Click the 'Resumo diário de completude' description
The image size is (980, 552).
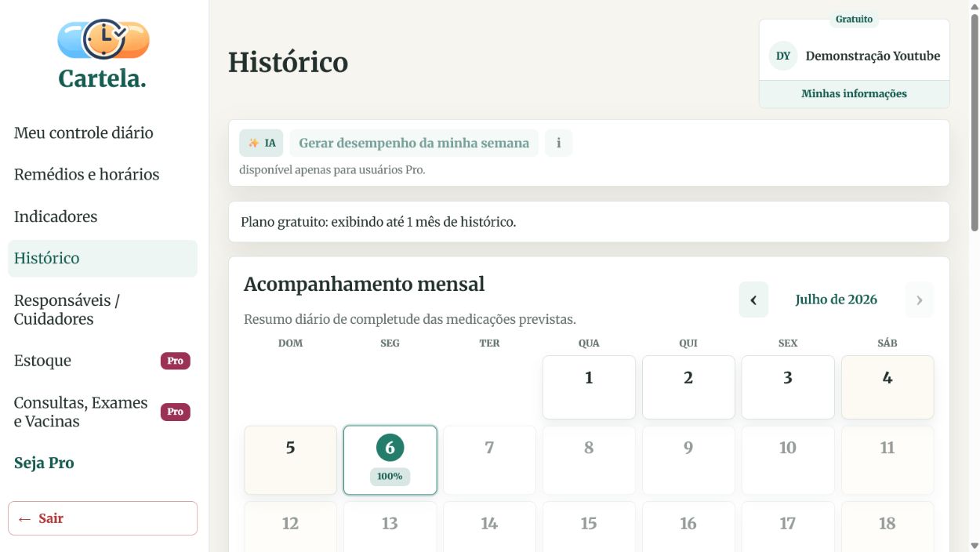point(410,319)
